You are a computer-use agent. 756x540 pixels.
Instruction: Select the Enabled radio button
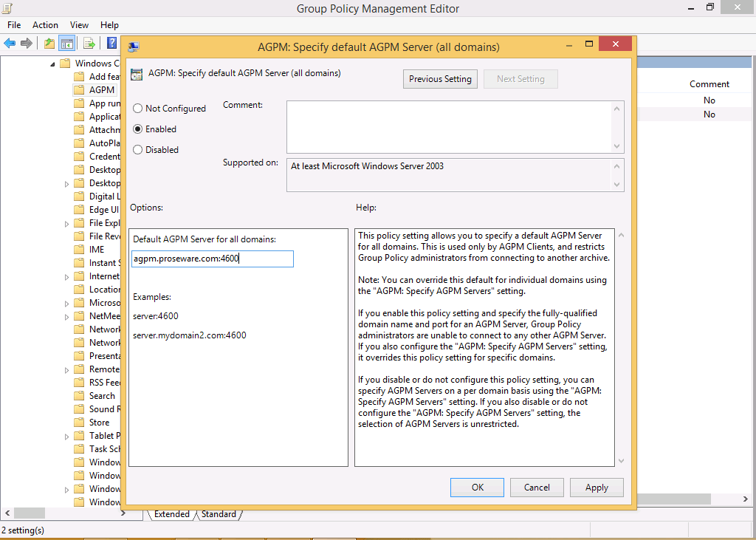(x=137, y=129)
